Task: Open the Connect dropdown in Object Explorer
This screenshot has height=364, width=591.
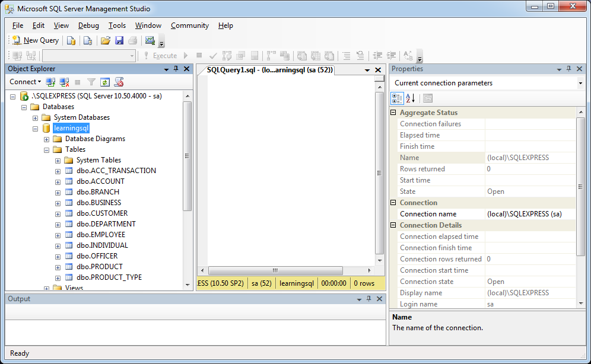Action: [x=25, y=82]
